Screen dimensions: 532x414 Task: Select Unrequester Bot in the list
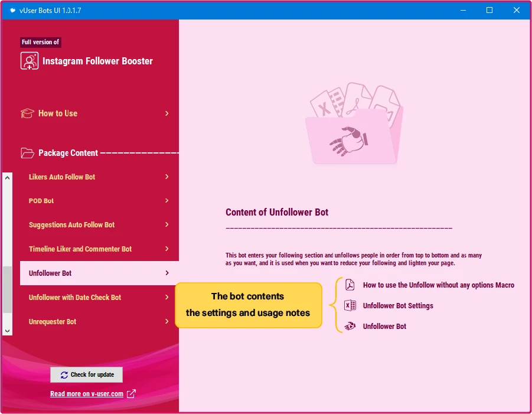pos(99,321)
